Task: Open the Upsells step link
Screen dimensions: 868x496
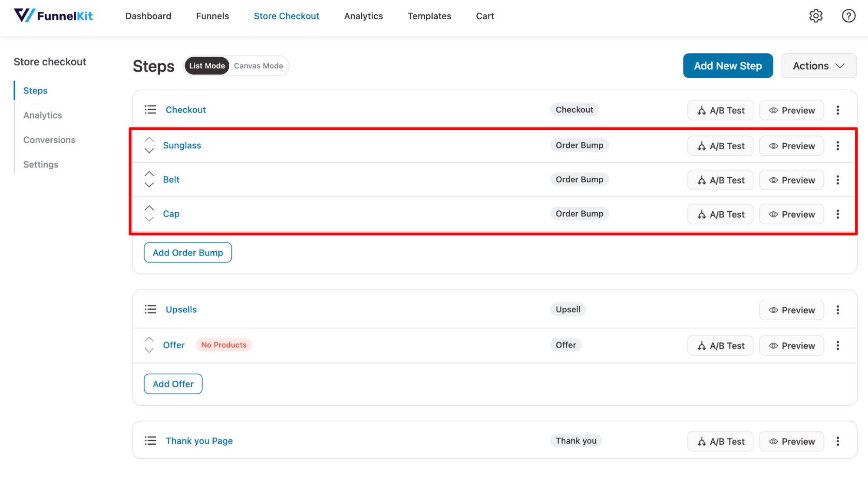Action: point(181,309)
